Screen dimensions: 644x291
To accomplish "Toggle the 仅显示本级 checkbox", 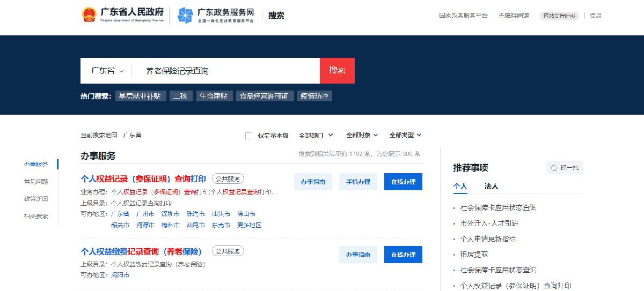I will [x=248, y=136].
